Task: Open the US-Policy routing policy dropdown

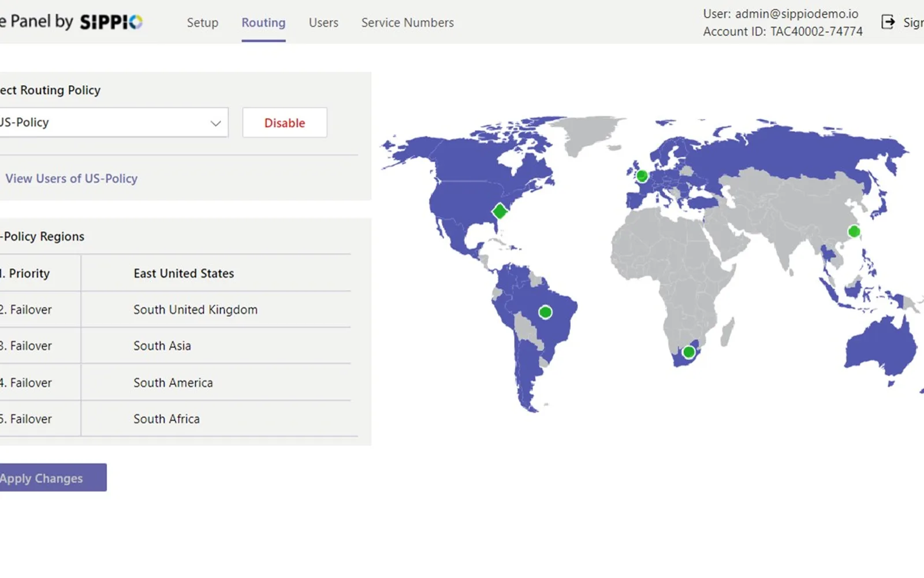Action: [113, 123]
